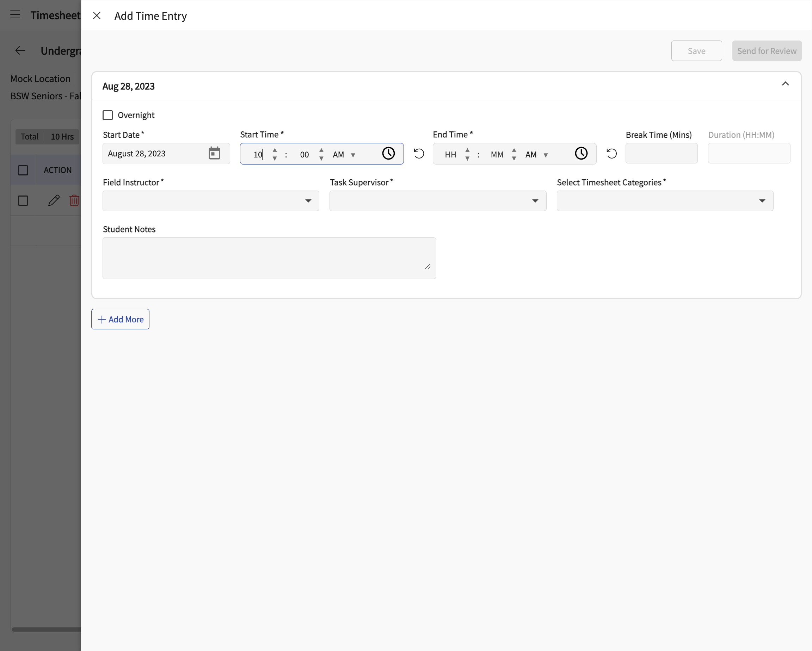Click the Send for Review button
Image resolution: width=812 pixels, height=651 pixels.
point(767,51)
